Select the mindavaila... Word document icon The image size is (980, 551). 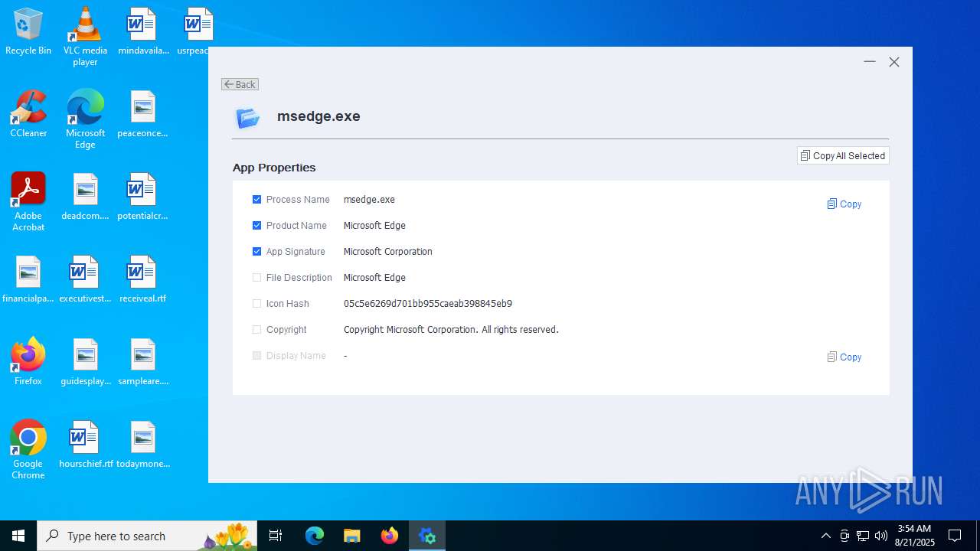coord(142,32)
